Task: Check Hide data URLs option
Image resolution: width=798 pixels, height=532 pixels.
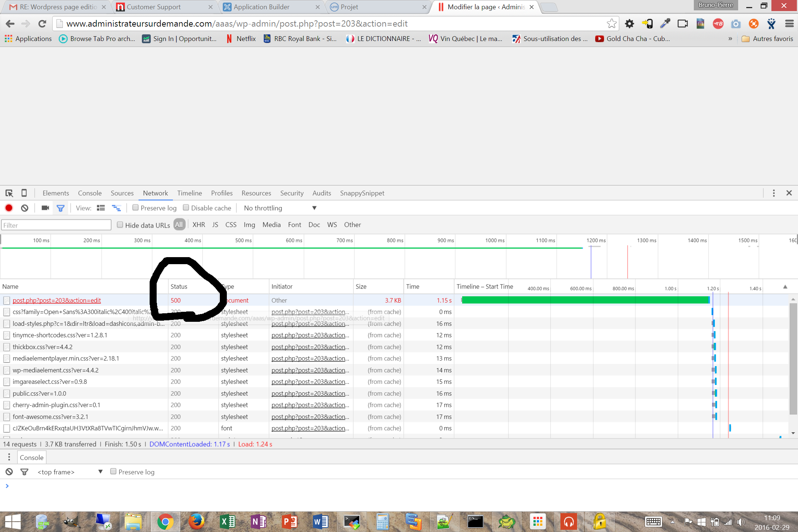Action: click(120, 225)
